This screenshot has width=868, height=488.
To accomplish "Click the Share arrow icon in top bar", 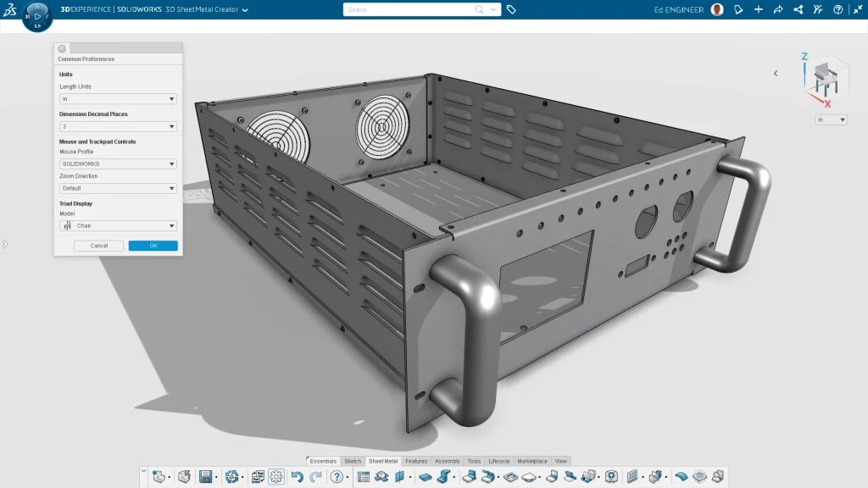I will point(778,9).
